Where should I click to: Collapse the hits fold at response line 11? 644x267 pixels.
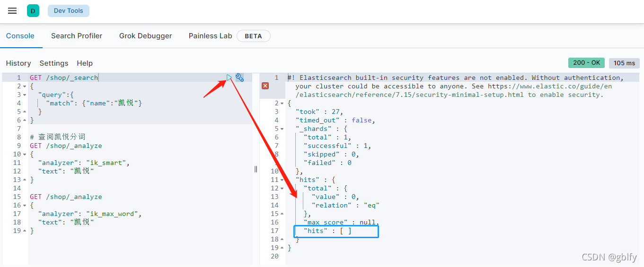tap(282, 180)
